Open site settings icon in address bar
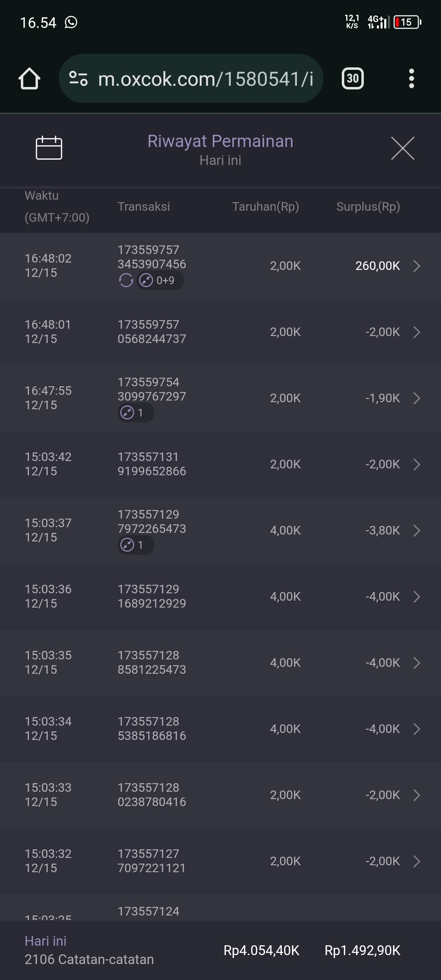 78,78
